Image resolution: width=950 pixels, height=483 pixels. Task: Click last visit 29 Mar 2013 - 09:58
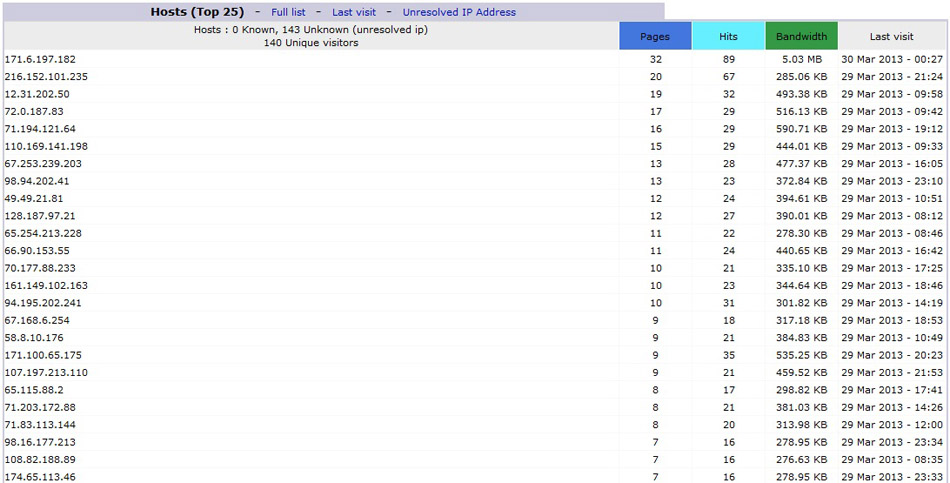pos(892,95)
